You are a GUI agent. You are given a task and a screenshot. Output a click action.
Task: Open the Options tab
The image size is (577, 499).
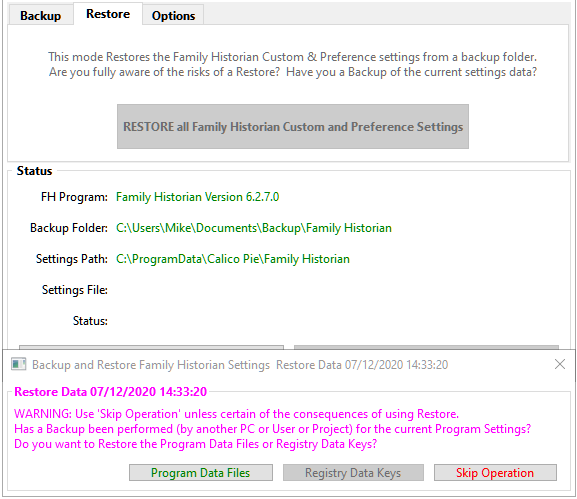click(x=173, y=15)
